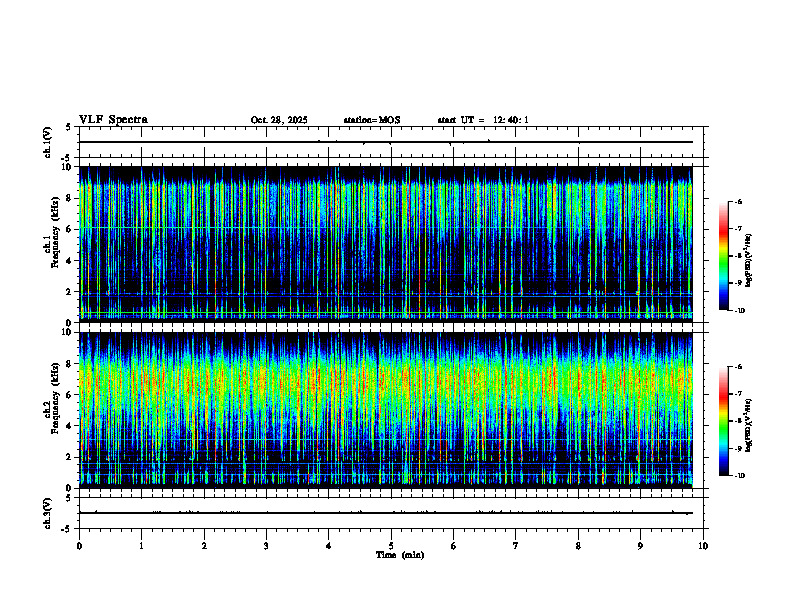Screen dimensions: 792x612
Task: Click the "8" kHz tick on ch.2 axis
Action: click(70, 364)
